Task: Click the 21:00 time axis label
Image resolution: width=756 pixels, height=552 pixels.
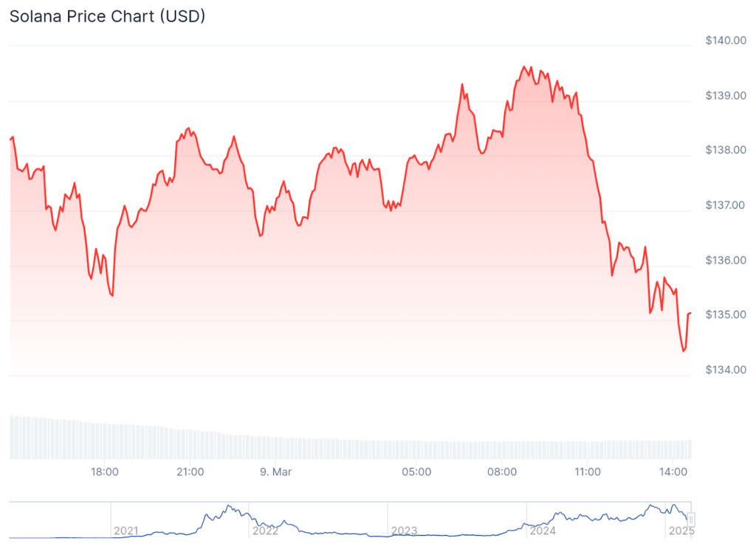Action: tap(190, 471)
